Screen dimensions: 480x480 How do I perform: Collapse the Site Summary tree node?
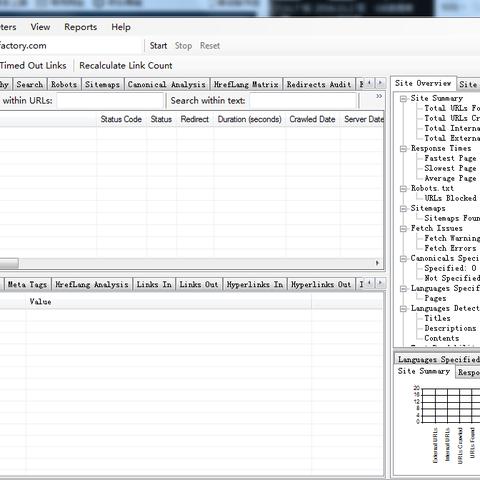click(x=404, y=99)
